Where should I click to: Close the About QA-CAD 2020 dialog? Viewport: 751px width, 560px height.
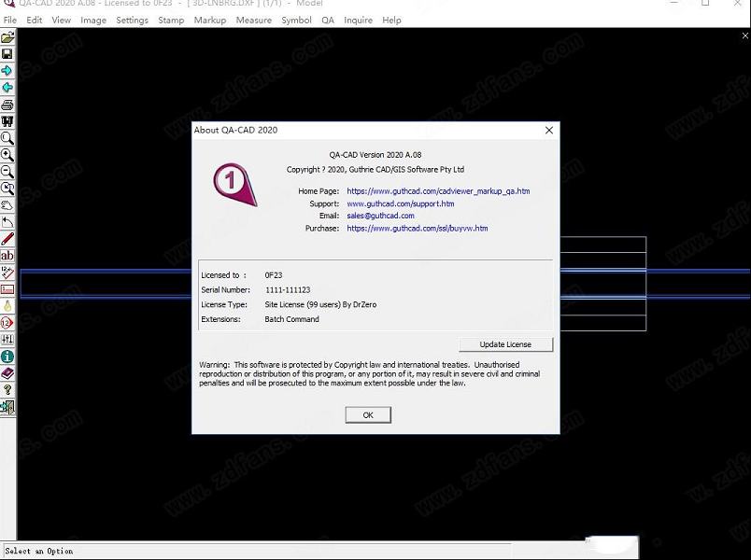click(548, 131)
